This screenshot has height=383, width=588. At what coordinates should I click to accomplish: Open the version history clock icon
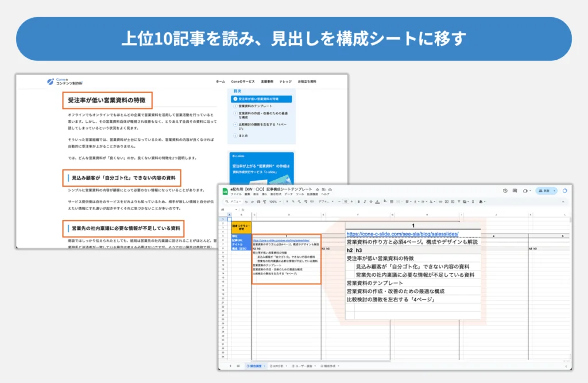(x=505, y=191)
